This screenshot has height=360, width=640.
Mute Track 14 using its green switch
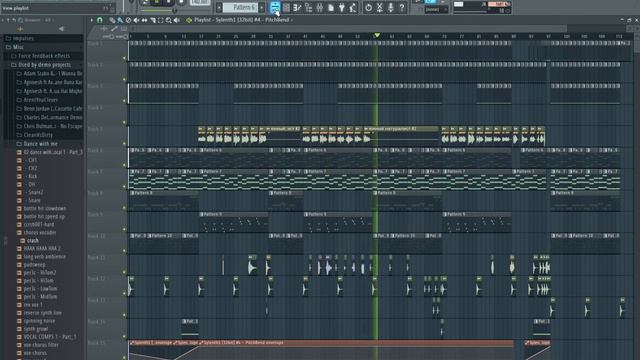(x=124, y=336)
